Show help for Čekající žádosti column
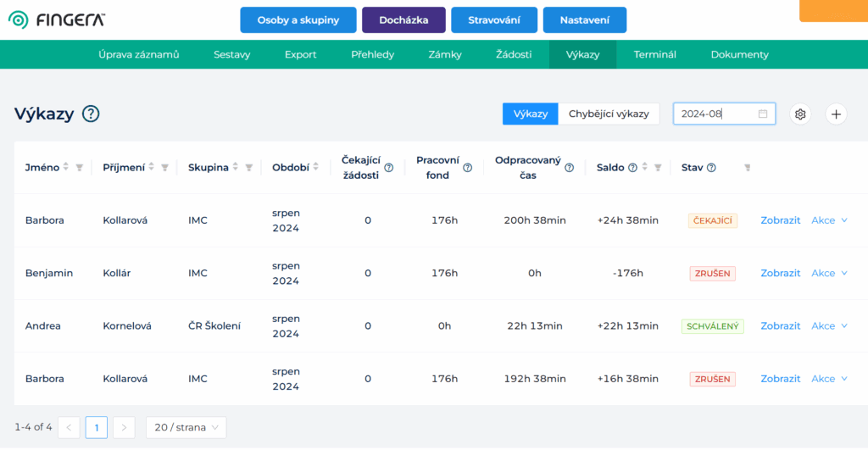This screenshot has height=450, width=868. 388,168
